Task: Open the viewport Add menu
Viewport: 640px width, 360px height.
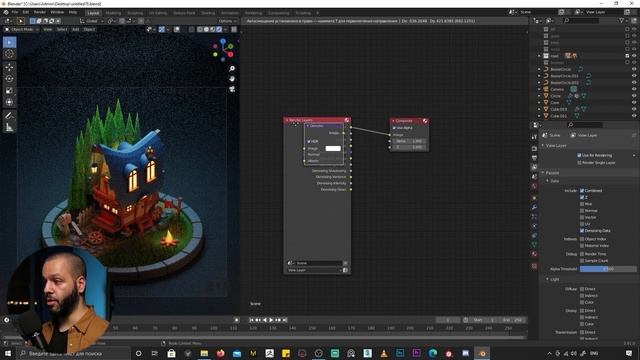Action: coord(76,29)
